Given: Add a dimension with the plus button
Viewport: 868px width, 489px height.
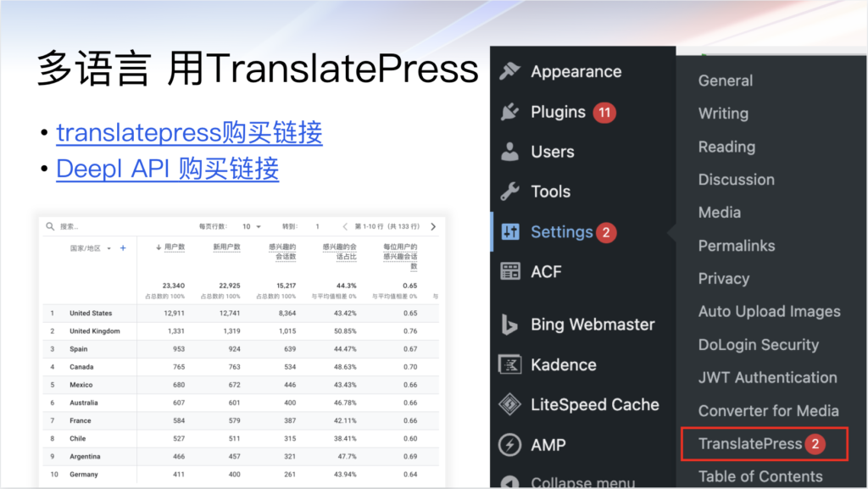Looking at the screenshot, I should [123, 248].
